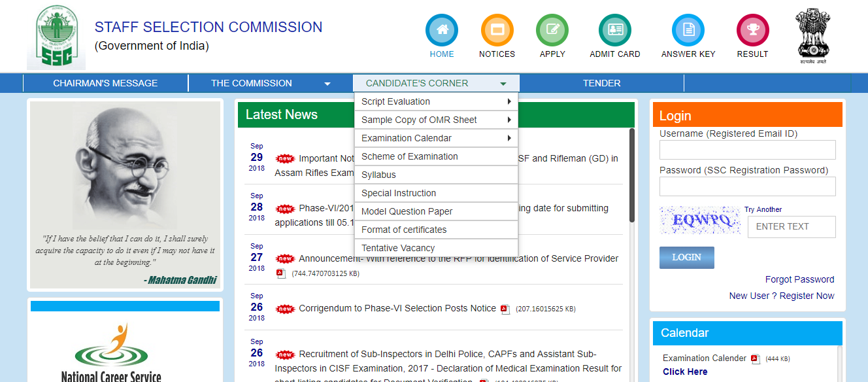The height and width of the screenshot is (382, 868).
Task: Open the Recruitment of Sub-Inspectors in Delhi Police news
Action: tap(448, 368)
